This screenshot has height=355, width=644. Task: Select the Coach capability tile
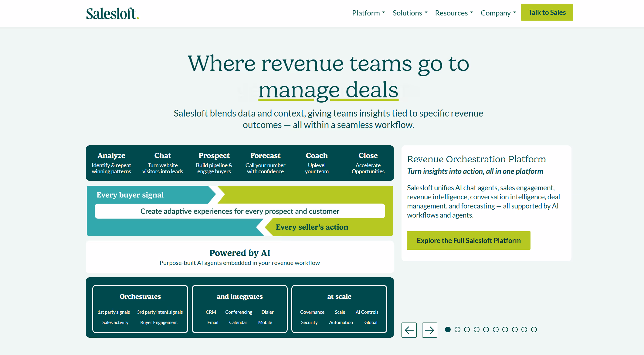tap(317, 163)
